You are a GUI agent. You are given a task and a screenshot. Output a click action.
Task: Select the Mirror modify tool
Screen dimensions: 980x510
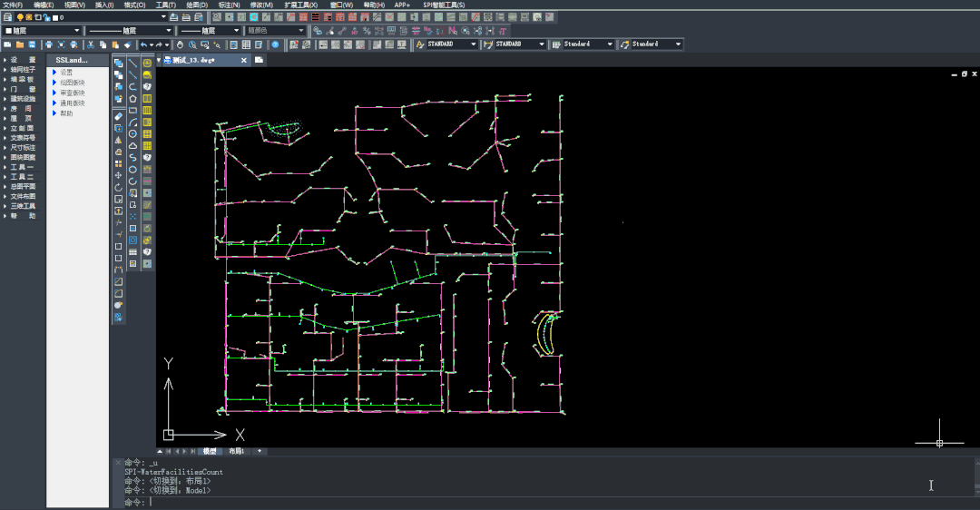click(x=118, y=140)
